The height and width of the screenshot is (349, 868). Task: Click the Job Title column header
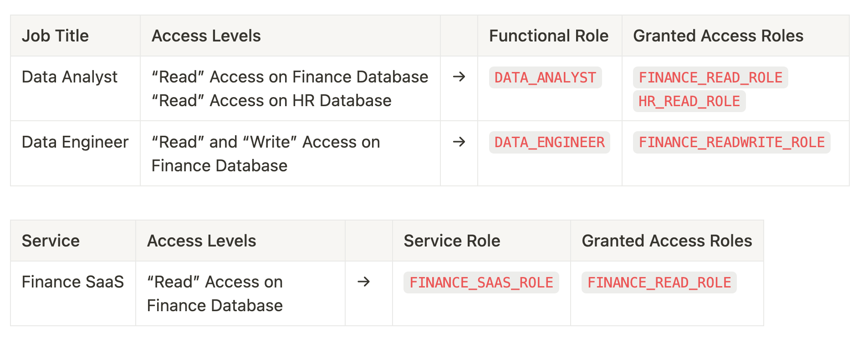(x=55, y=36)
